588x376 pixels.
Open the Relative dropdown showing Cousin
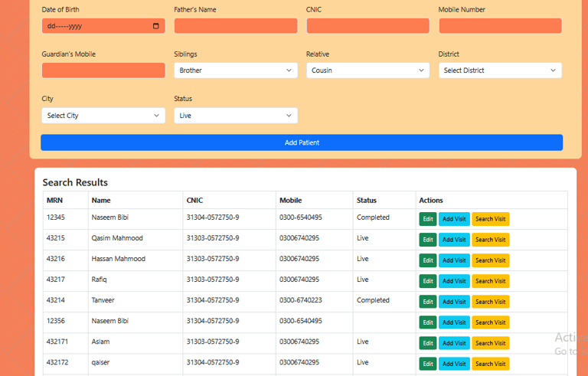pyautogui.click(x=367, y=70)
